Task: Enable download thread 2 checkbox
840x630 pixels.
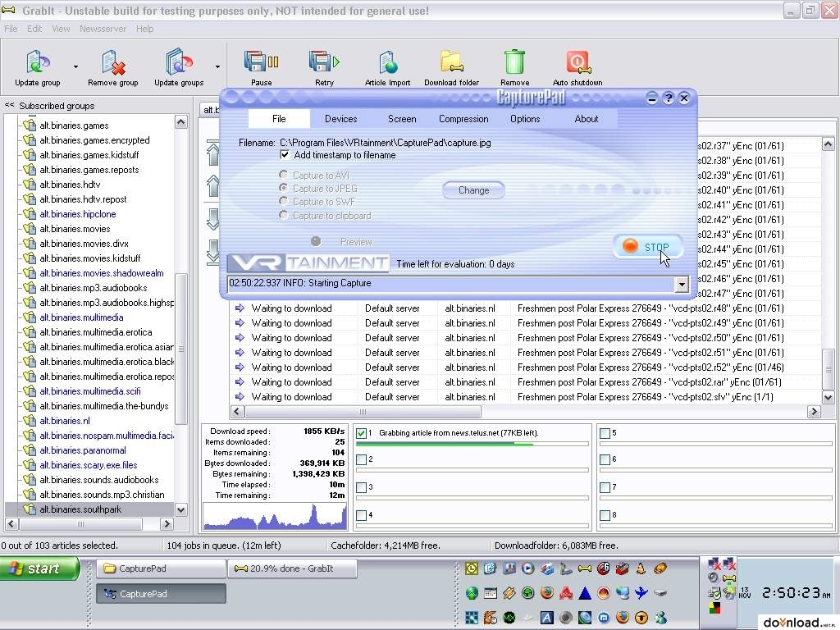Action: pyautogui.click(x=361, y=459)
